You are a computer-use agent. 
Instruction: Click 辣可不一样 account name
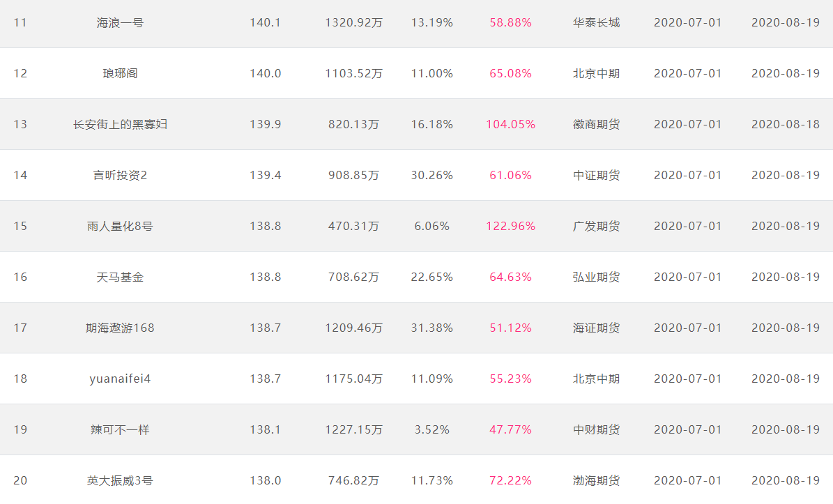point(120,429)
